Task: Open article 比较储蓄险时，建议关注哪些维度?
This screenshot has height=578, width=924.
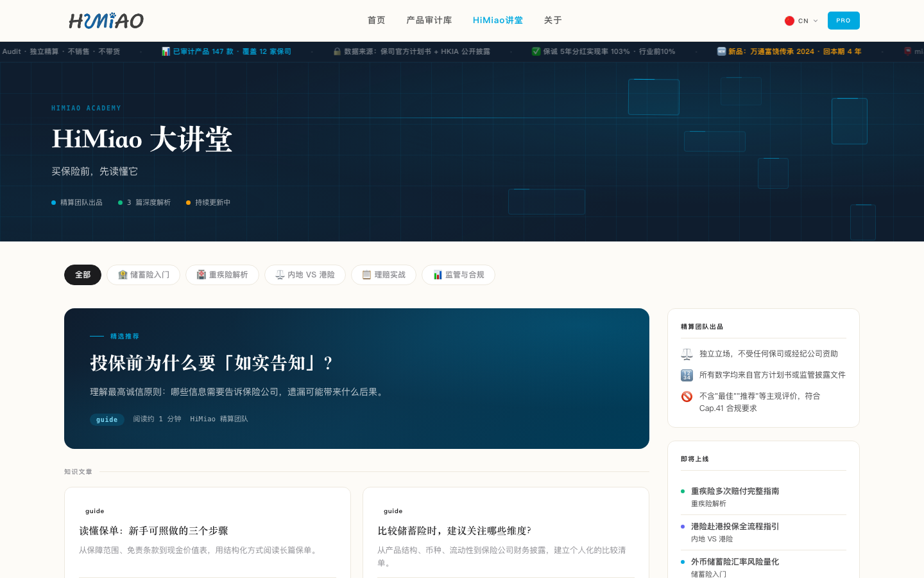Action: coord(454,530)
